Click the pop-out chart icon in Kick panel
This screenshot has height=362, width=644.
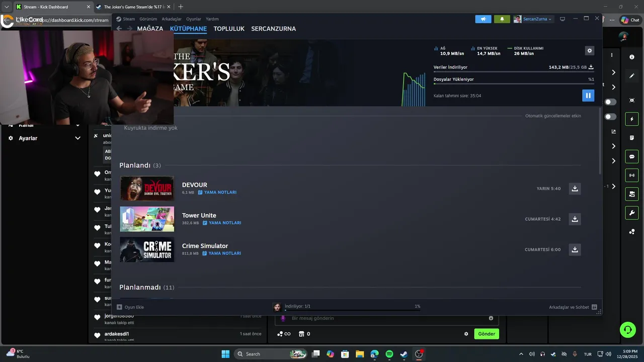(614, 132)
